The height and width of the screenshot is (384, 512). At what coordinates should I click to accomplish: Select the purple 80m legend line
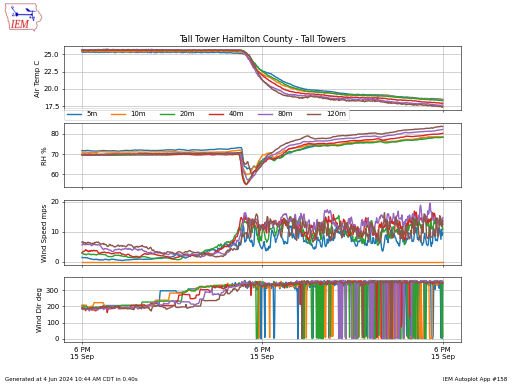coord(265,114)
